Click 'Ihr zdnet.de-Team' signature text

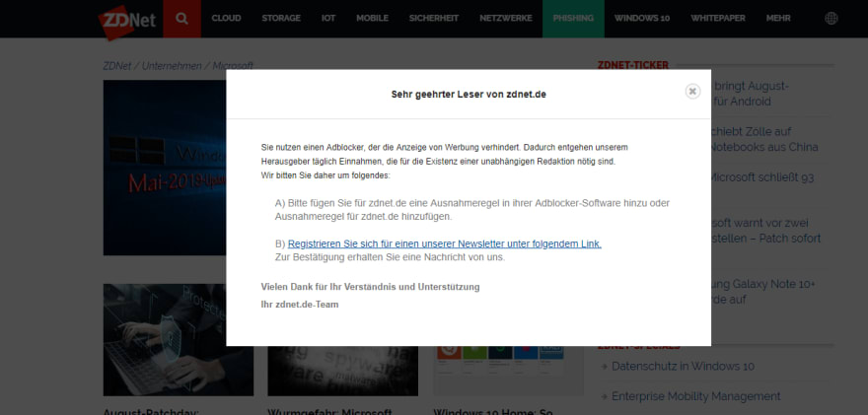pos(300,305)
